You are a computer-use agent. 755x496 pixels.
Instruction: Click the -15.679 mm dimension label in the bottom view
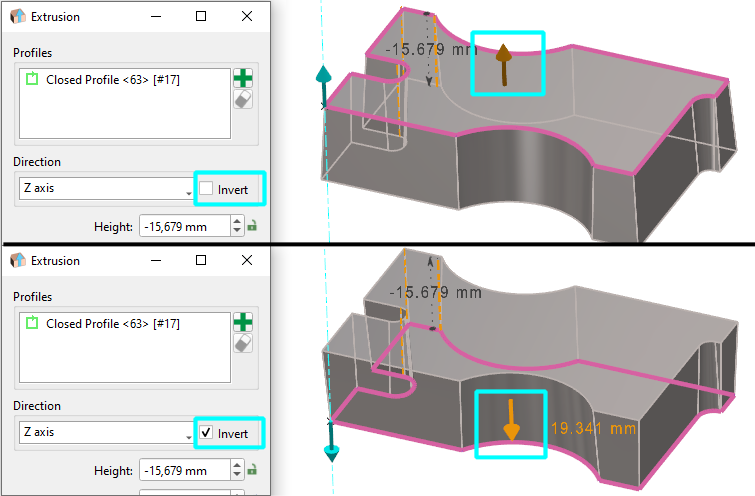coord(435,292)
